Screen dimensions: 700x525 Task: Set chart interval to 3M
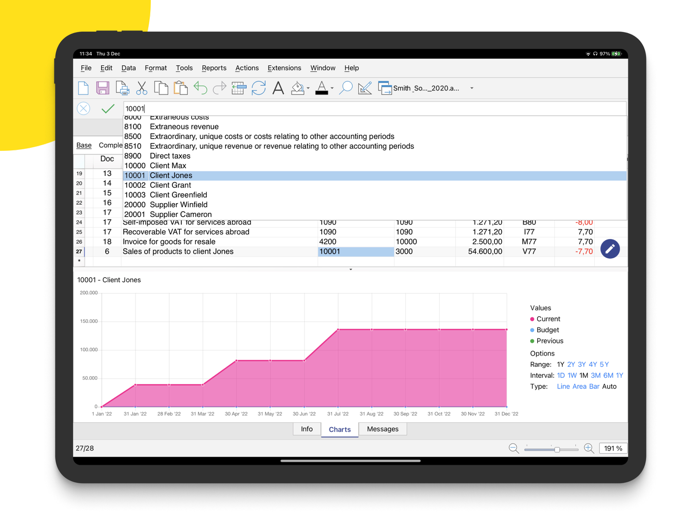(596, 375)
